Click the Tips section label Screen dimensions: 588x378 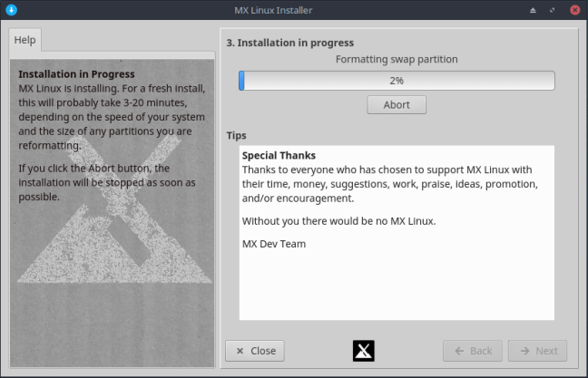(236, 135)
